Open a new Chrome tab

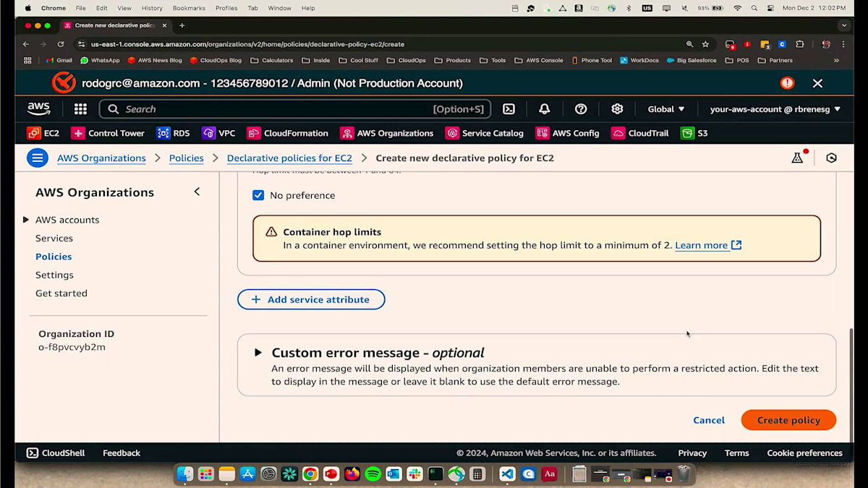pos(182,25)
